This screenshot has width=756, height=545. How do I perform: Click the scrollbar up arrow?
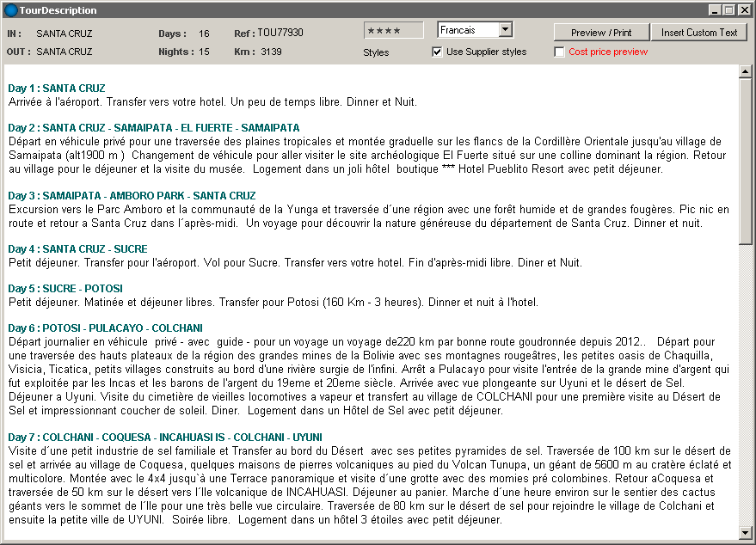click(745, 72)
